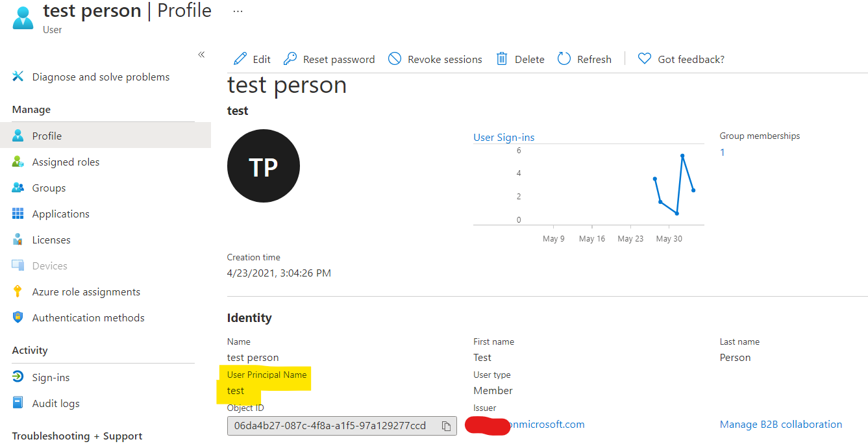
Task: Click the Groups people icon
Action: click(18, 188)
